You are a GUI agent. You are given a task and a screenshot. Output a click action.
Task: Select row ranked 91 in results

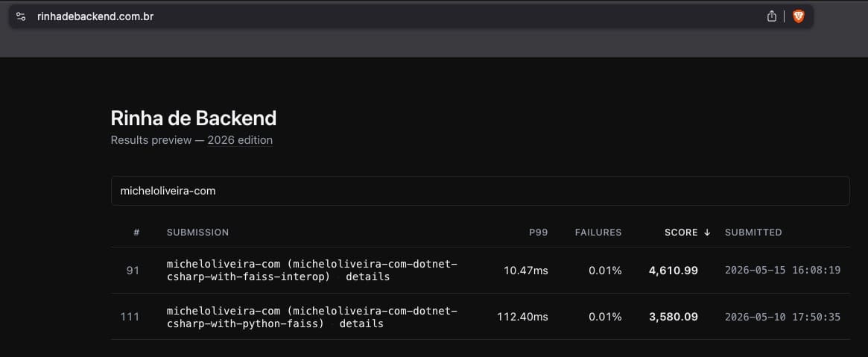480,270
